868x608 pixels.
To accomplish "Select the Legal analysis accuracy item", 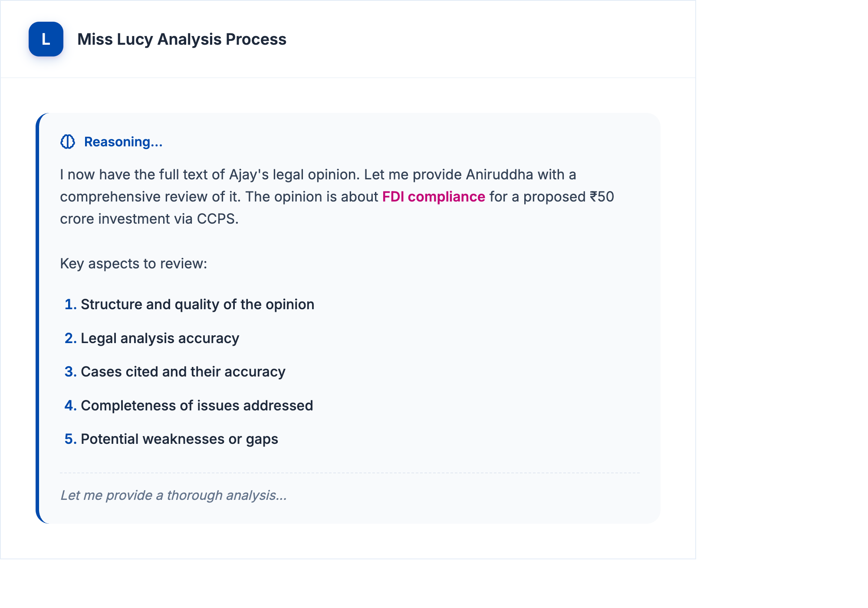I will [160, 338].
